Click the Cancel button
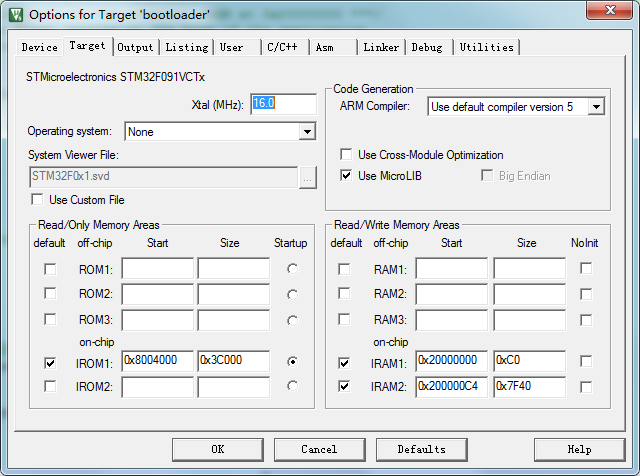 tap(320, 449)
